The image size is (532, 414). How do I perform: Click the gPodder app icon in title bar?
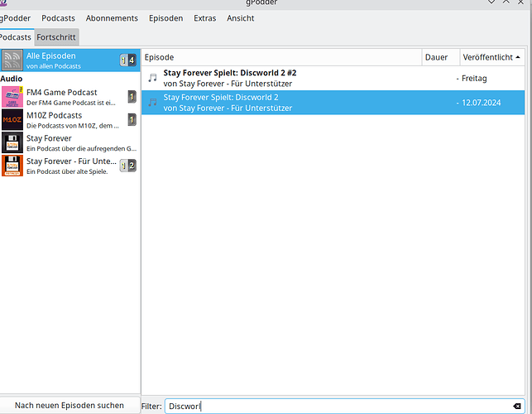(x=3, y=2)
